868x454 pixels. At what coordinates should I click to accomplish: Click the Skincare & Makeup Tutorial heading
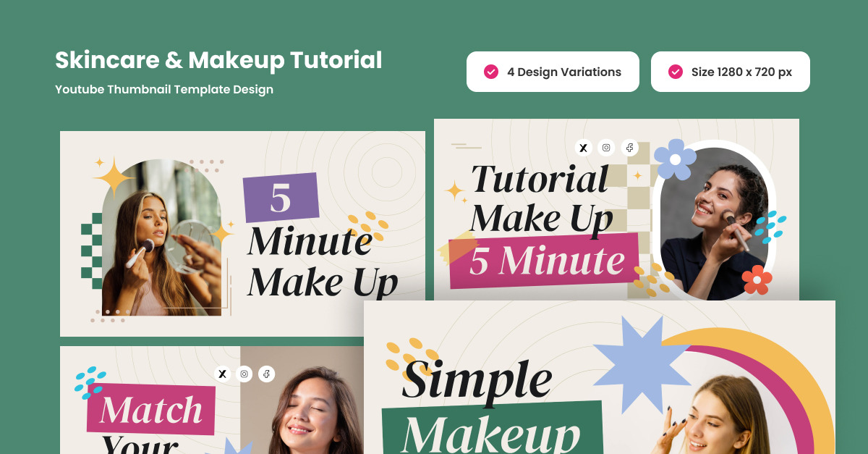[x=218, y=60]
